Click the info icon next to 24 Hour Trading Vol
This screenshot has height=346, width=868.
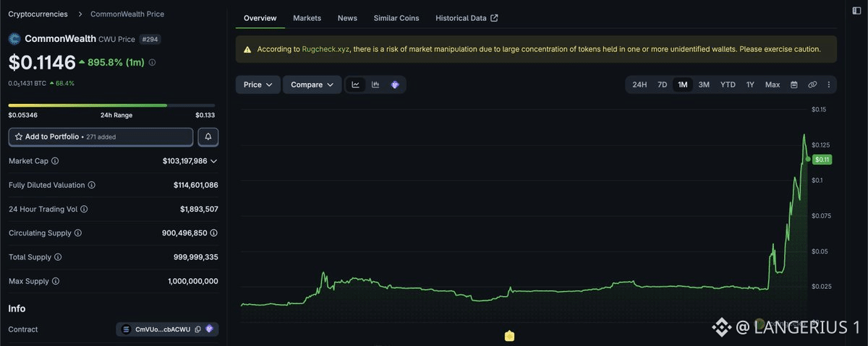[84, 209]
